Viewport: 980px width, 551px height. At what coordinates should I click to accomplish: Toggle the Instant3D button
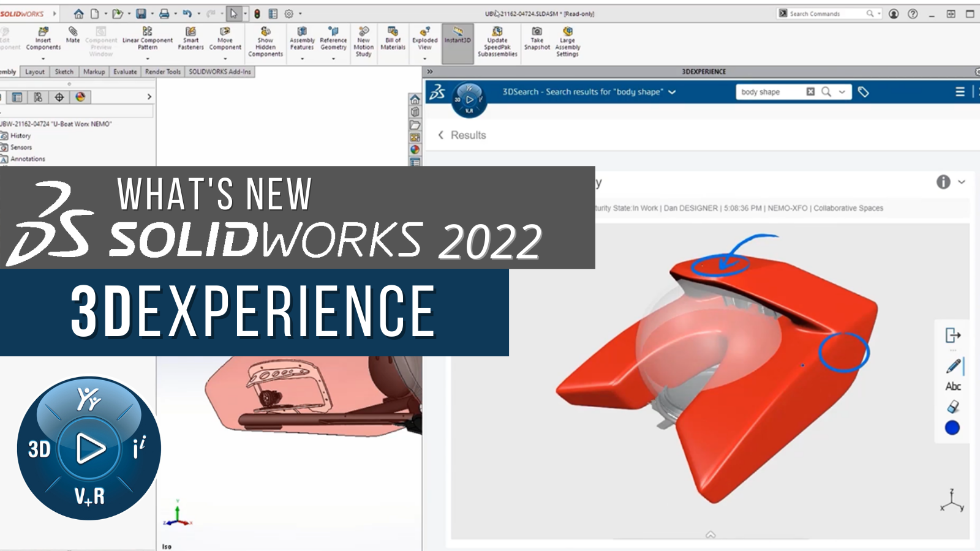[458, 38]
